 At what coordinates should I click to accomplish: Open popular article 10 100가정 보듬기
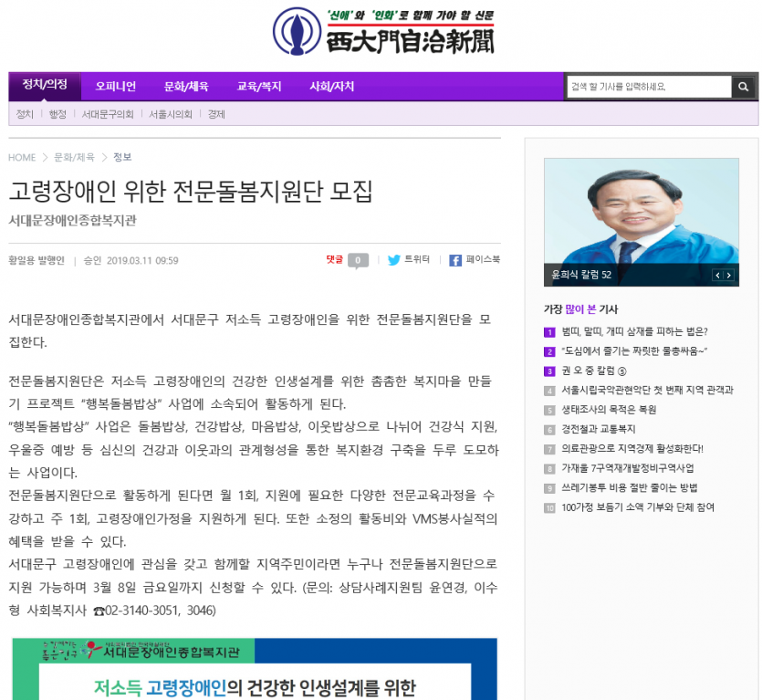tap(638, 507)
